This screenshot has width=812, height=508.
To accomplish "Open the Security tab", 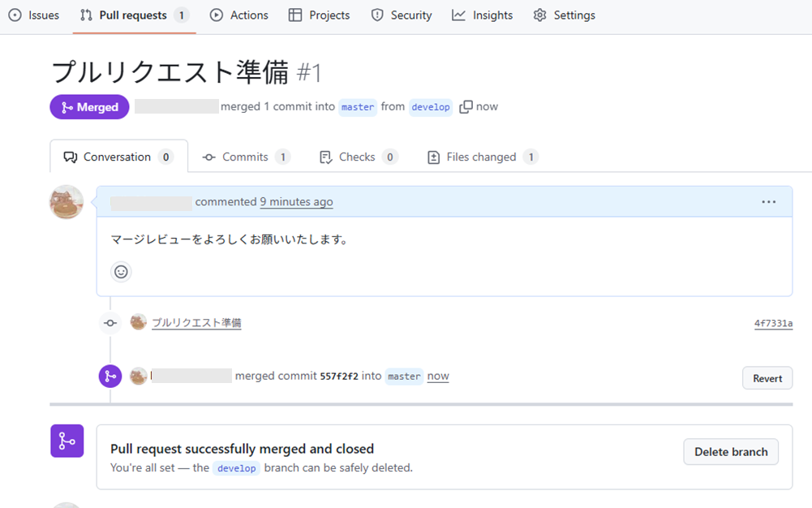I will point(402,15).
